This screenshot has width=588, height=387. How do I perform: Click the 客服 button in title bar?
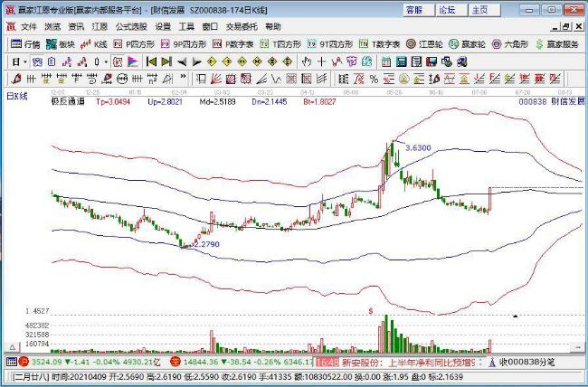point(413,10)
